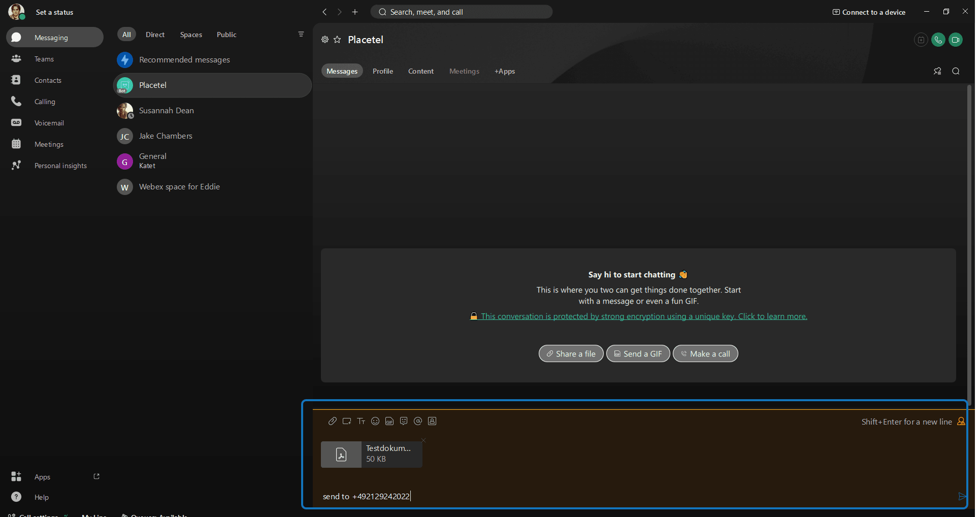Viewport: 980px width, 517px height.
Task: Select the All filter tab
Action: 126,35
